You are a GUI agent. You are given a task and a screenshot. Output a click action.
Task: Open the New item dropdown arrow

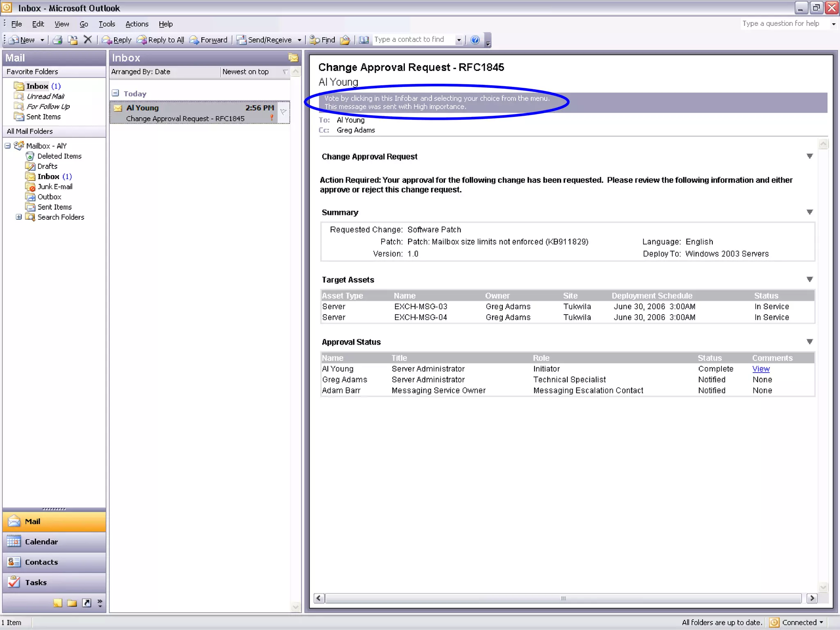pyautogui.click(x=42, y=40)
